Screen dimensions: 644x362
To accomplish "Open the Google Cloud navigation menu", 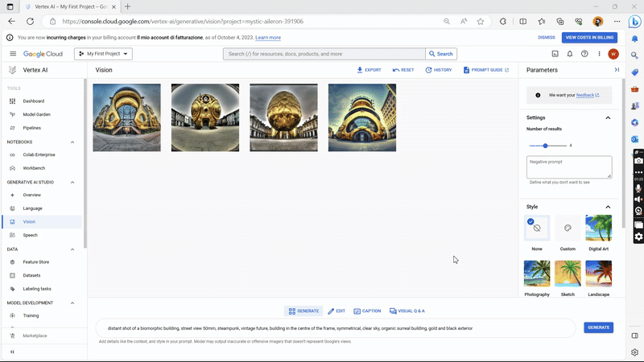I will [x=13, y=54].
